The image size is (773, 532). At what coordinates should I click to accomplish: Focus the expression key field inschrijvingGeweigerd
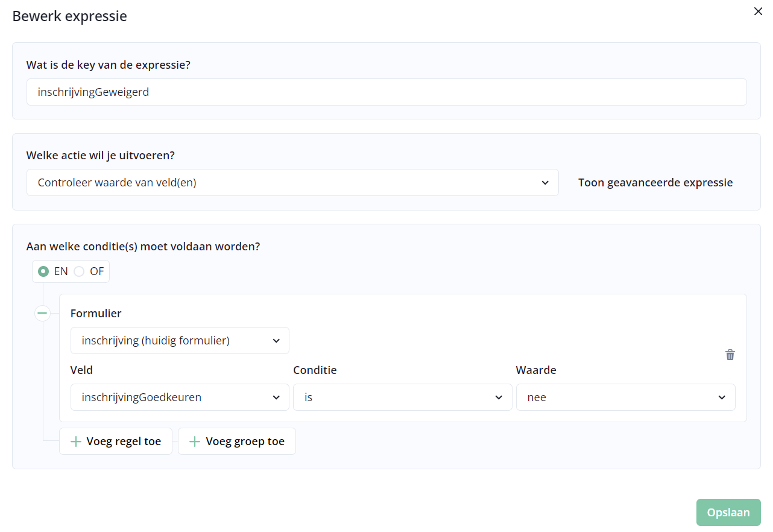[x=386, y=92]
